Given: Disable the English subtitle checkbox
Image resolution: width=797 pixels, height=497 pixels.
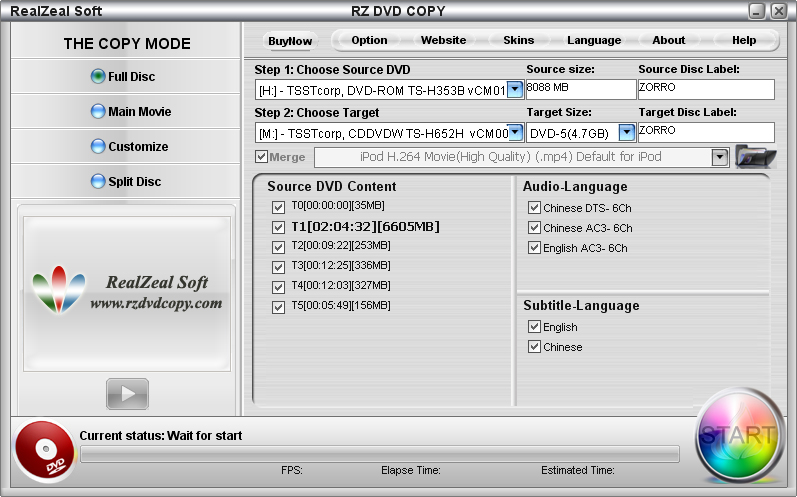Looking at the screenshot, I should [534, 327].
